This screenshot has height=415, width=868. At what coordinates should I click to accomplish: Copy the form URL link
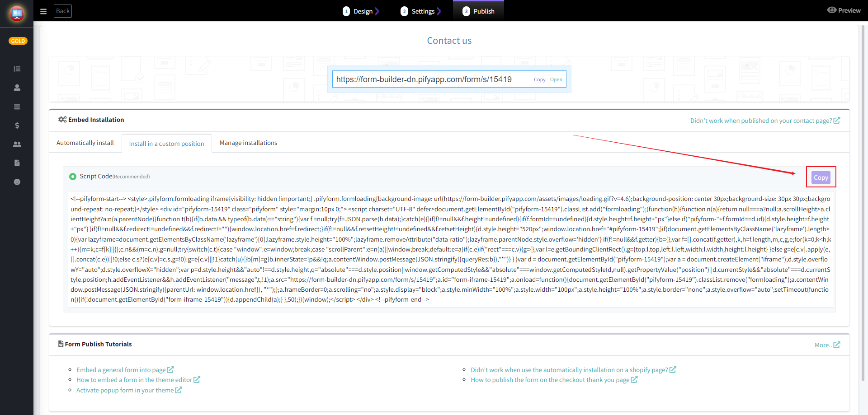[x=539, y=80]
